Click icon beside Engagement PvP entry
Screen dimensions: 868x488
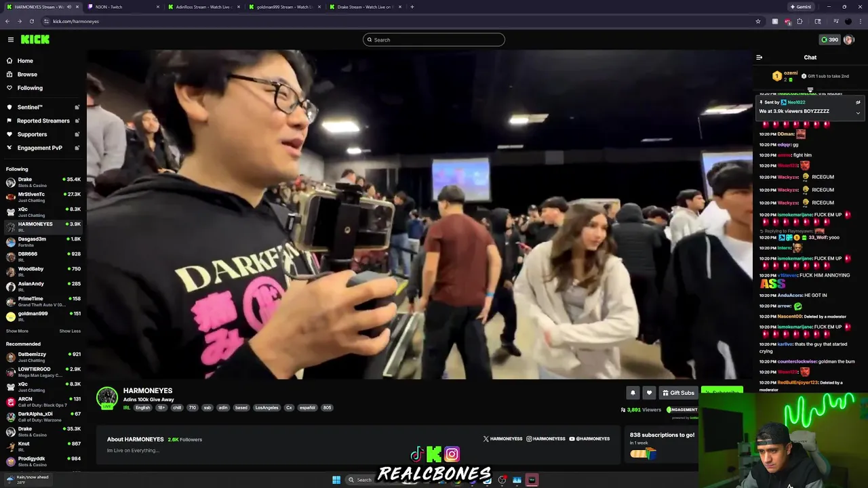[x=77, y=148]
